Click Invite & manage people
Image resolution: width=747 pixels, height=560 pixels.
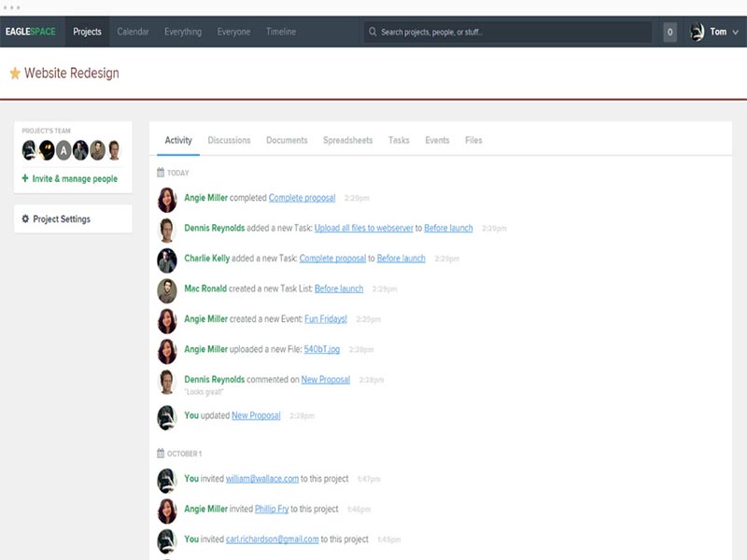(x=75, y=178)
